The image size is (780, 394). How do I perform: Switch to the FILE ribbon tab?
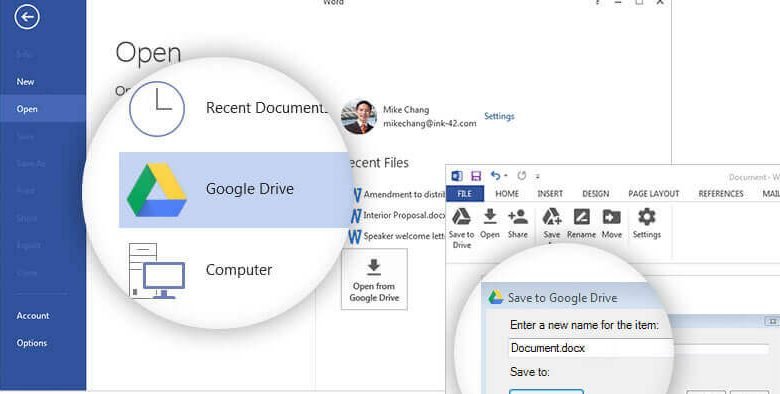pyautogui.click(x=465, y=194)
